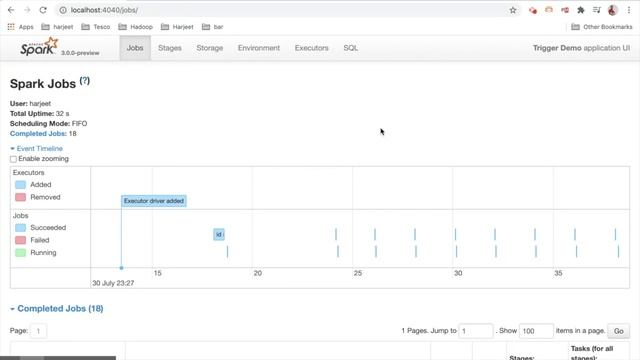Screen dimensions: 640x360
Task: Click the address bar URL localhost:4040/jobs/
Action: coord(104,10)
